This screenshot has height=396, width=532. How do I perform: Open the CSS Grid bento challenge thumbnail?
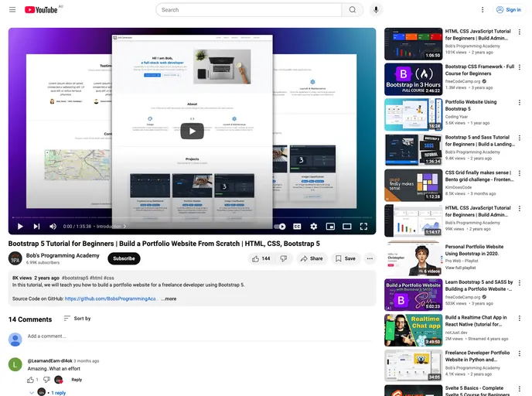413,186
